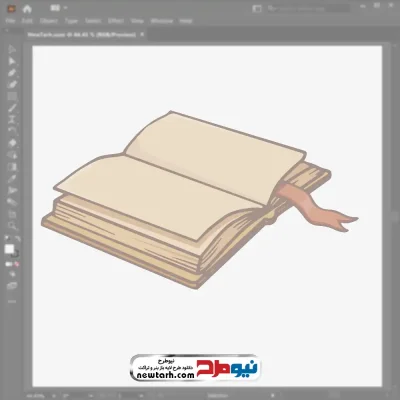Pick the Rectangle shape tool

coord(12,97)
